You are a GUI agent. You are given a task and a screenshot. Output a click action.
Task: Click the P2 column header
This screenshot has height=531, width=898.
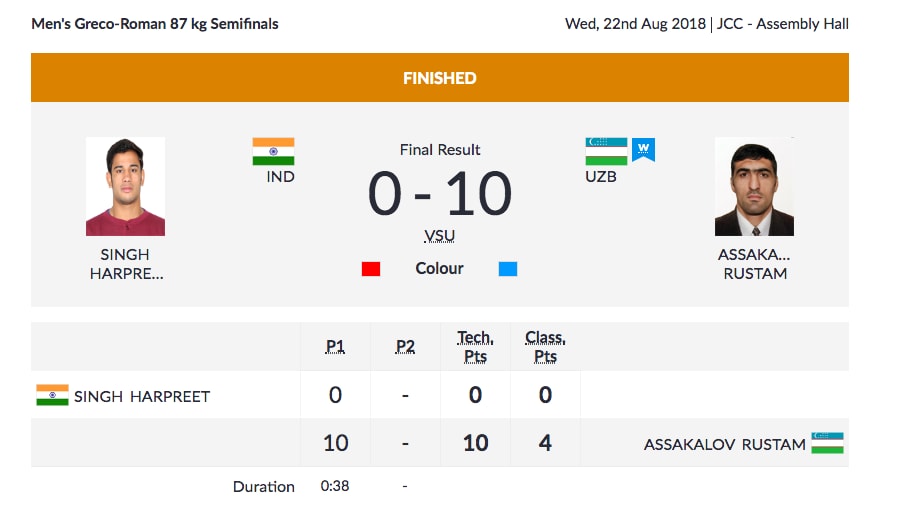(x=405, y=347)
